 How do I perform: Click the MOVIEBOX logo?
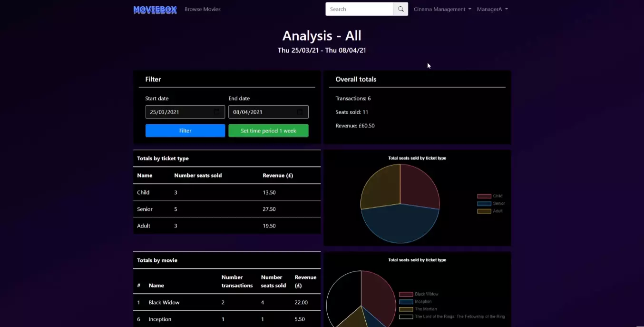tap(155, 9)
